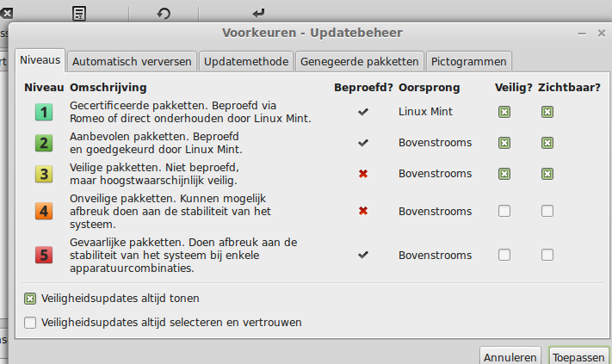The width and height of the screenshot is (612, 364).
Task: Click the list document toolbar icon
Action: (79, 13)
